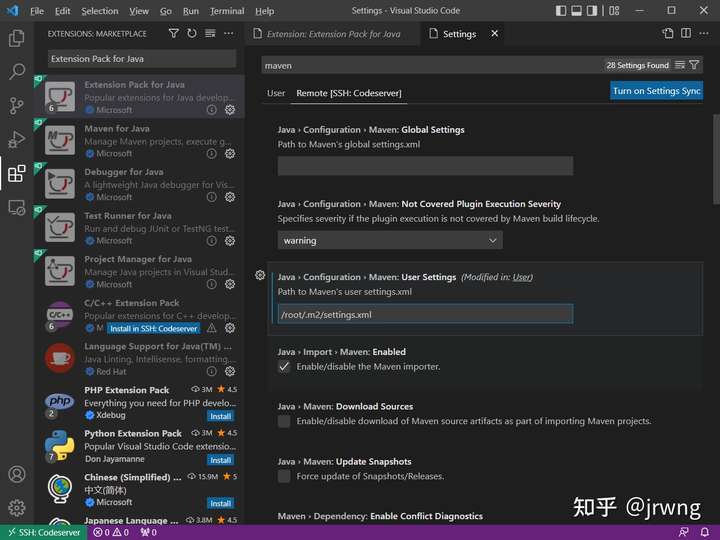The height and width of the screenshot is (540, 720).
Task: Open the Edit menu
Action: [x=62, y=11]
